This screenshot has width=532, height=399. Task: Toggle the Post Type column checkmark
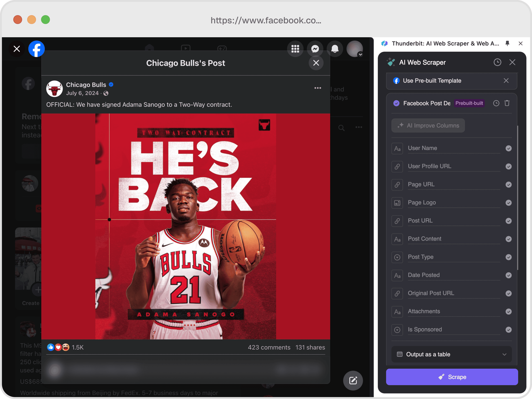click(508, 257)
